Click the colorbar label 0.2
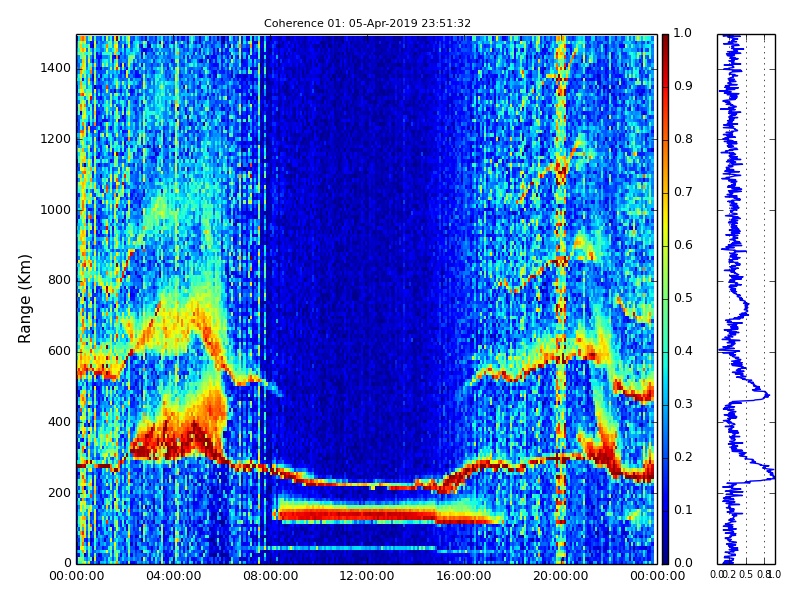Viewport: 800px width, 600px height. 683,457
